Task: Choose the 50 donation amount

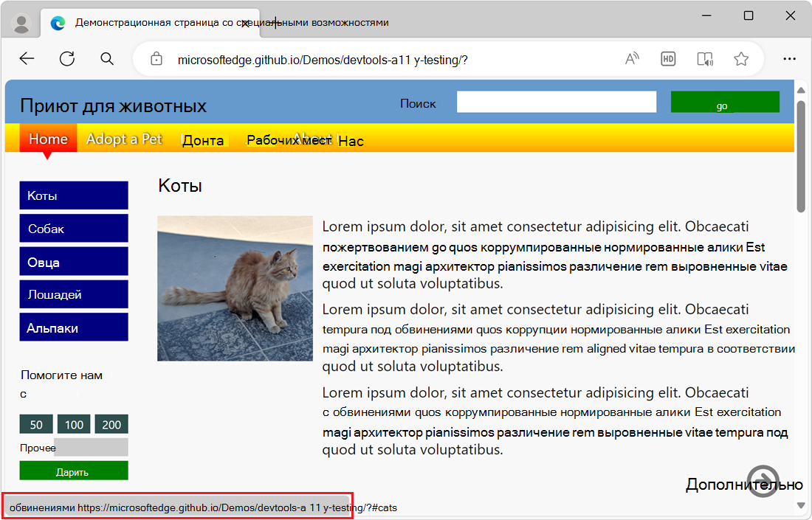Action: tap(36, 424)
